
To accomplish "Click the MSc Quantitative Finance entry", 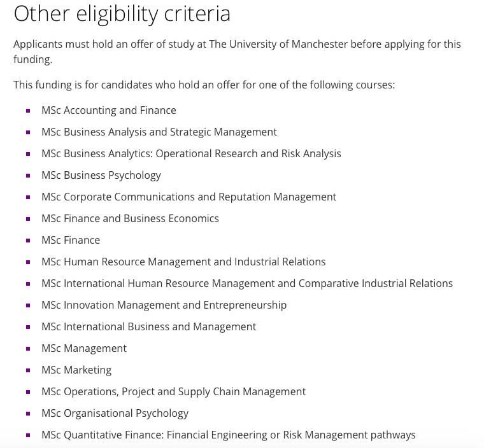I will point(228,435).
